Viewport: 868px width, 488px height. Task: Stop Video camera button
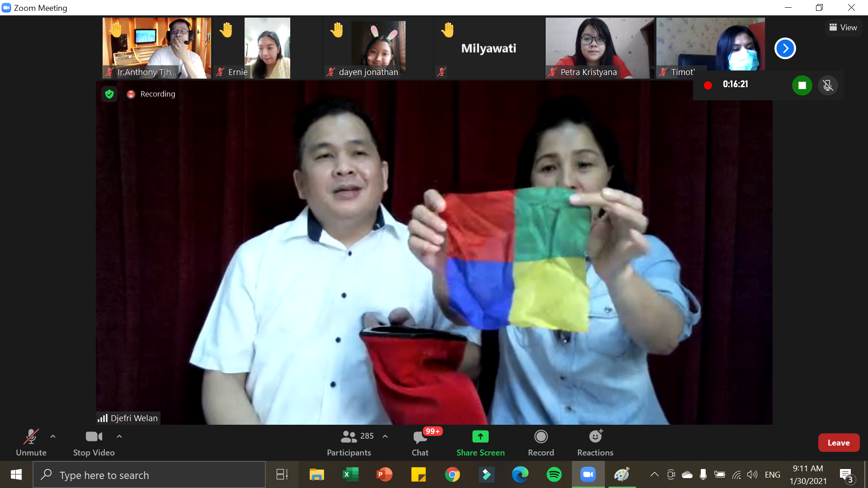pos(94,443)
